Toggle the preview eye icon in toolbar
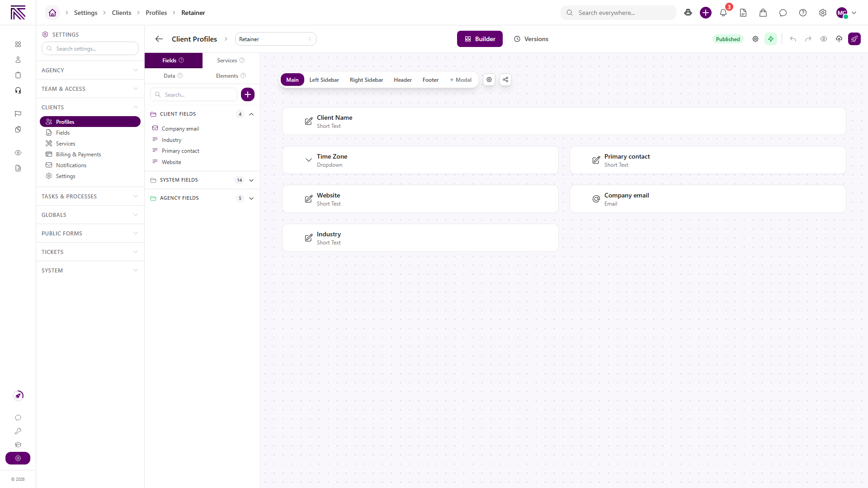The width and height of the screenshot is (868, 488). (824, 39)
